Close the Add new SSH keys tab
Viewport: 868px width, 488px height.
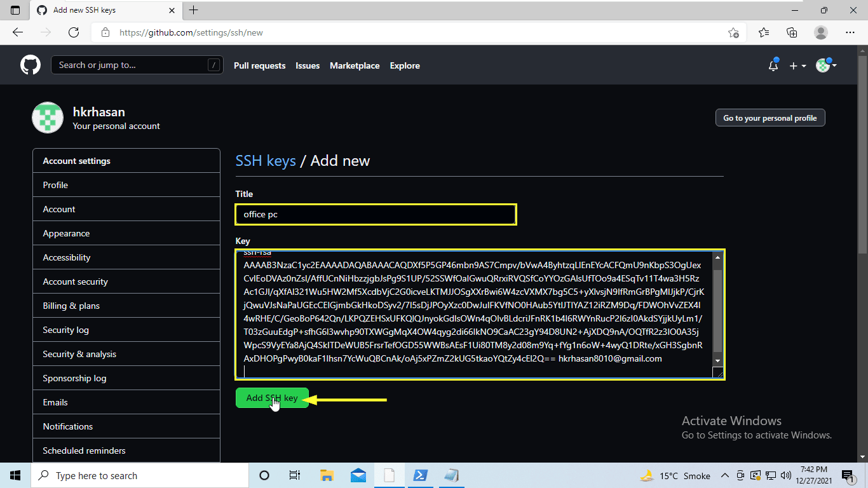171,10
